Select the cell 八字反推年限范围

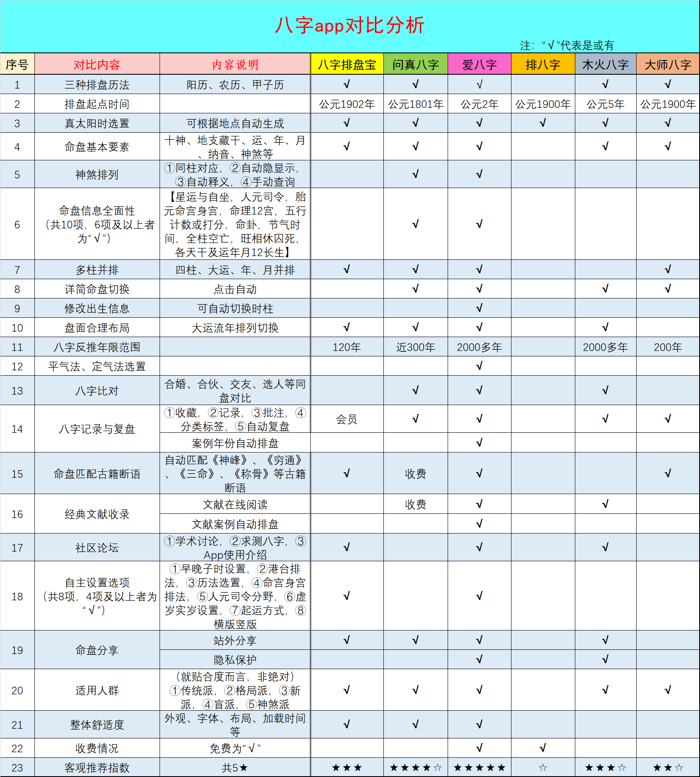coord(97,347)
